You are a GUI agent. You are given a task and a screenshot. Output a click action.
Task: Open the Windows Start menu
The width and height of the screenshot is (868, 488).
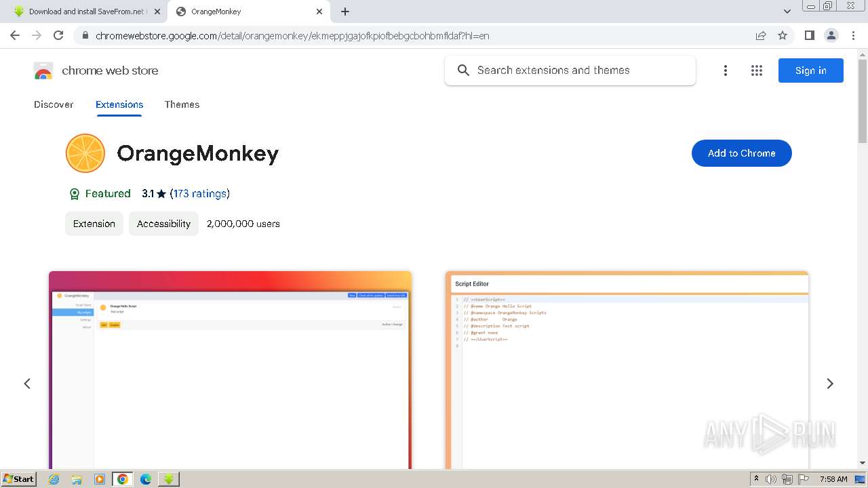[x=18, y=479]
